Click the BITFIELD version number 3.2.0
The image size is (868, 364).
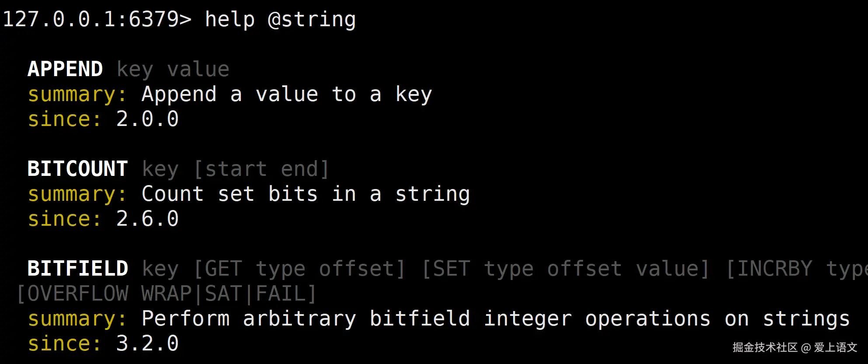pos(147,343)
